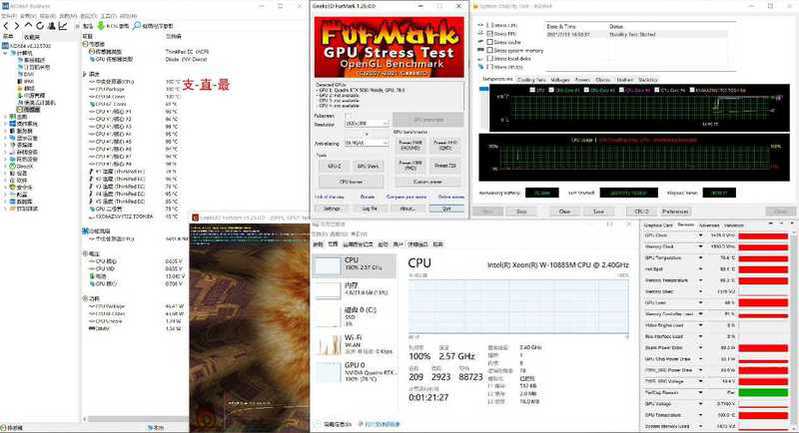Enable the Stress GPU(s) checkbox
Viewport: 799px width, 433px height.
pyautogui.click(x=490, y=67)
